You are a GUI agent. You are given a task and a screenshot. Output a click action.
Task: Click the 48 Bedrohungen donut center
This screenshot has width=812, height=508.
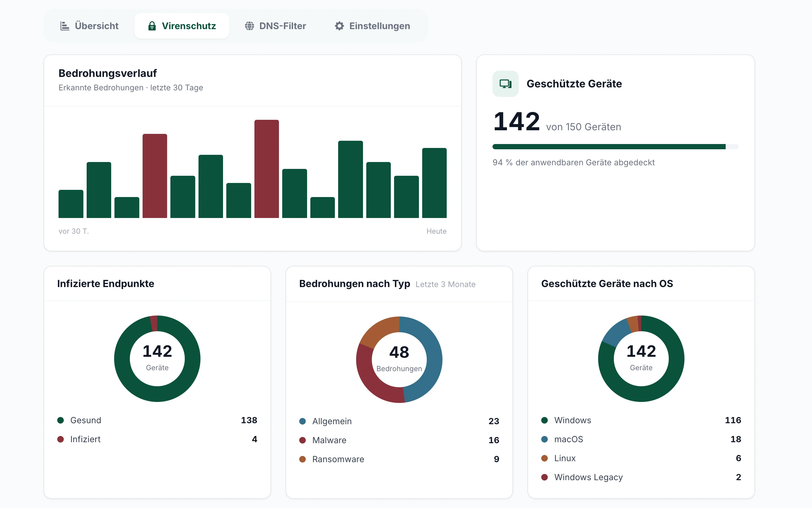pyautogui.click(x=399, y=359)
